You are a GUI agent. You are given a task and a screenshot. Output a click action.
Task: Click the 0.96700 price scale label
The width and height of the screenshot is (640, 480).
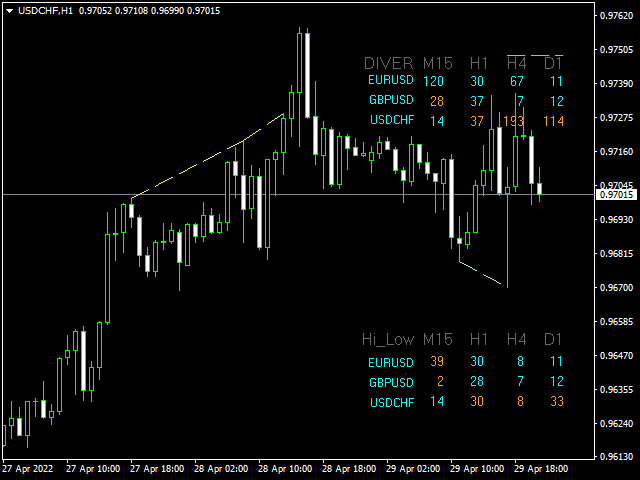point(617,287)
